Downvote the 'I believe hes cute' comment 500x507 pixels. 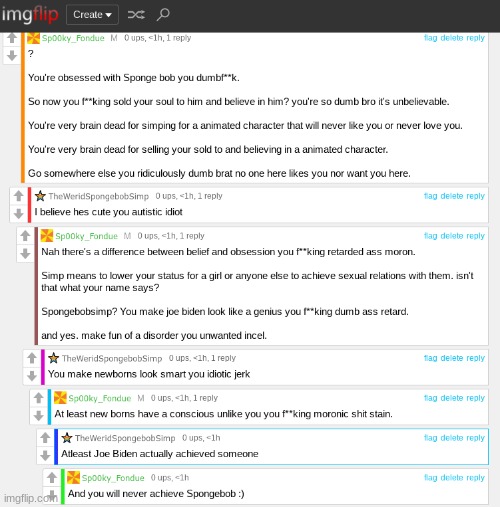[19, 213]
